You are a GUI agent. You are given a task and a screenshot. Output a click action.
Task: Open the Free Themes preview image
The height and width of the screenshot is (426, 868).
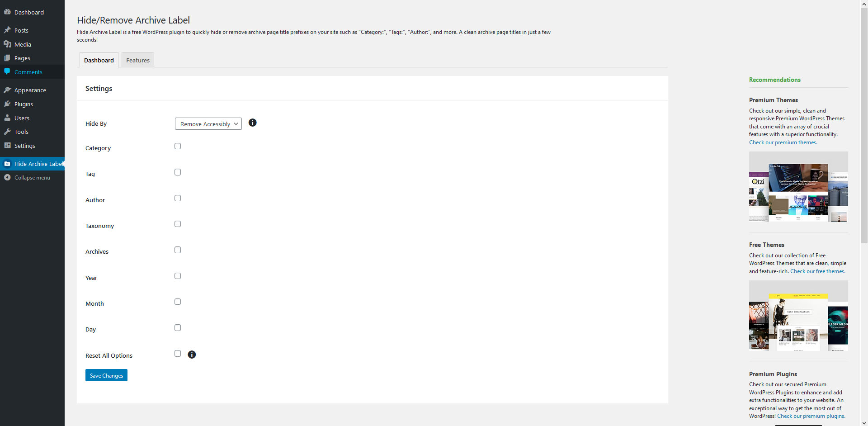[798, 316]
